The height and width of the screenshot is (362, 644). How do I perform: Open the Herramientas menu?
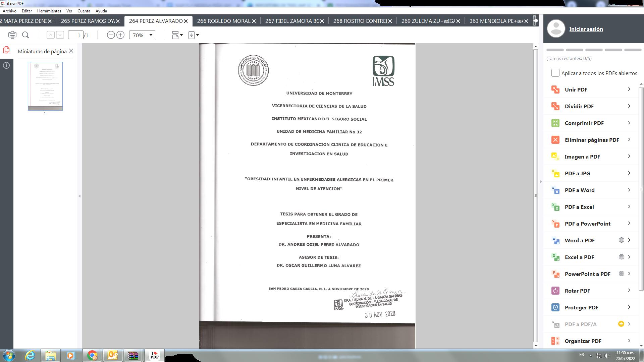pyautogui.click(x=49, y=11)
